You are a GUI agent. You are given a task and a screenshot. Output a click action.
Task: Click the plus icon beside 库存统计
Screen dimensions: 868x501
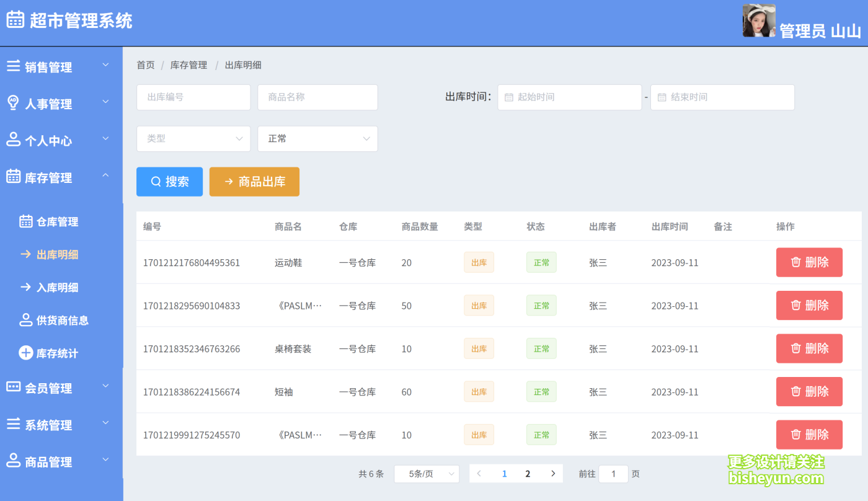25,353
